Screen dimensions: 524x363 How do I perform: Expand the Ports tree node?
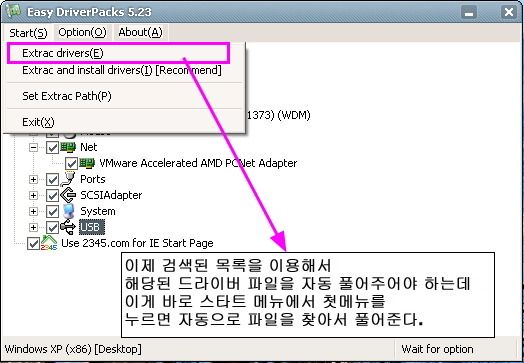[33, 179]
